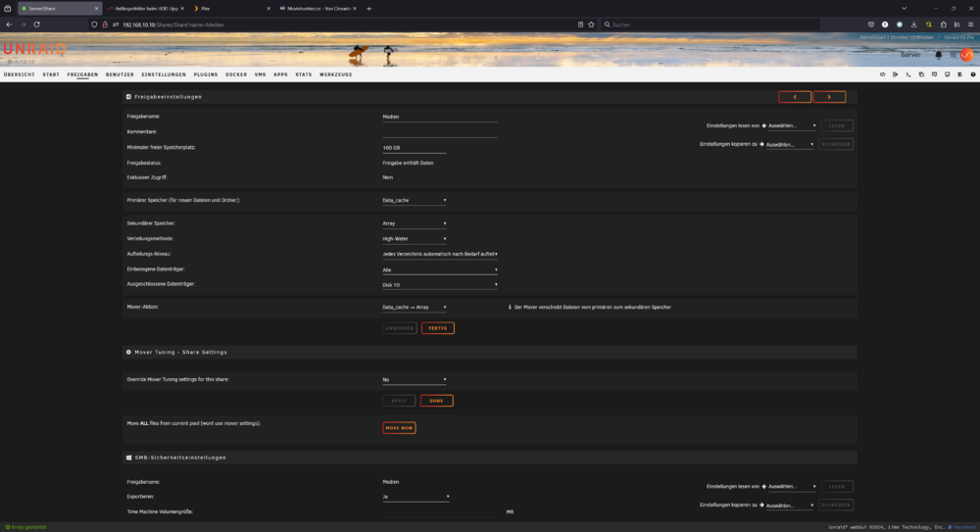Click the UNRAID logo

click(34, 49)
